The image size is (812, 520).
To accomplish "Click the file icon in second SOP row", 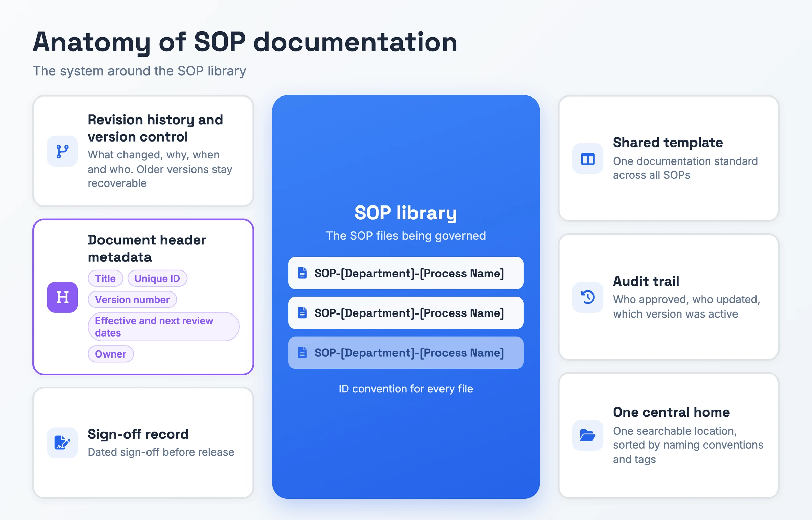I will pos(302,313).
